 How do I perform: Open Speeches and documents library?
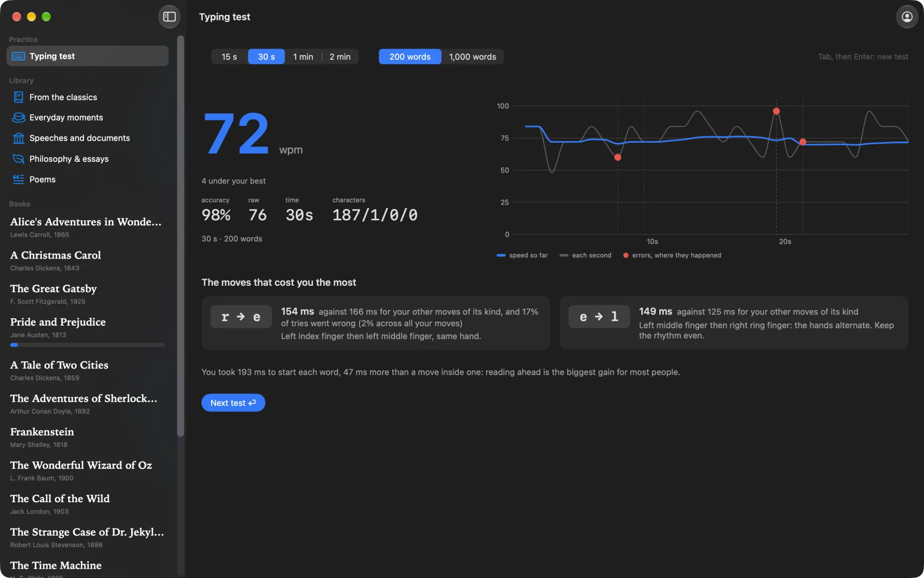(x=87, y=138)
